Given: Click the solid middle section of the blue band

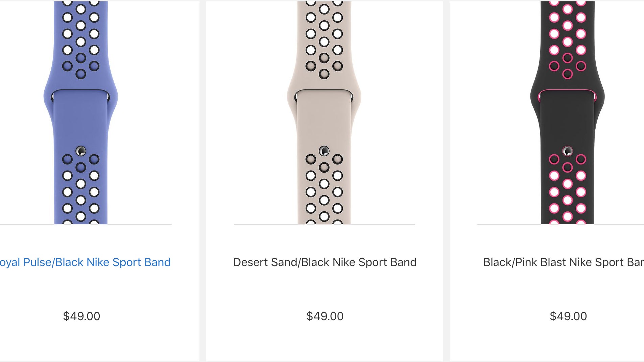Looking at the screenshot, I should [81, 122].
